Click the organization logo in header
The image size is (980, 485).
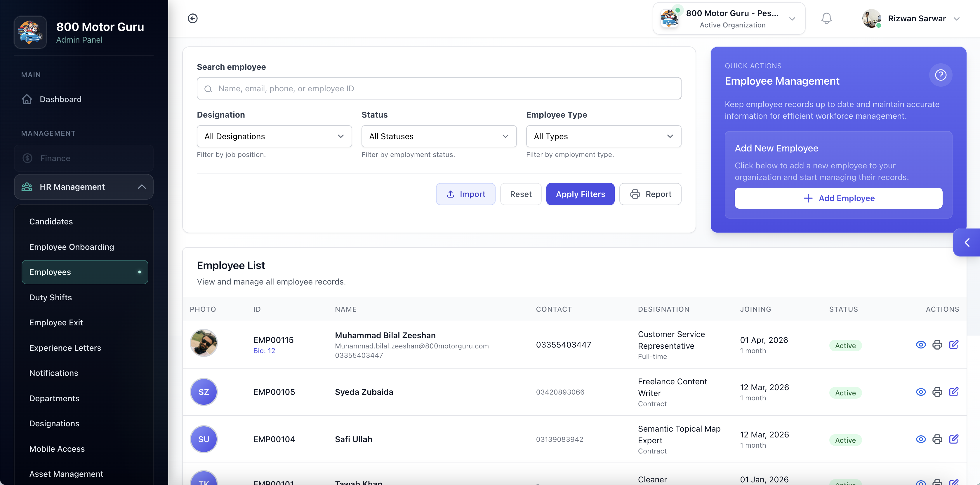point(670,18)
